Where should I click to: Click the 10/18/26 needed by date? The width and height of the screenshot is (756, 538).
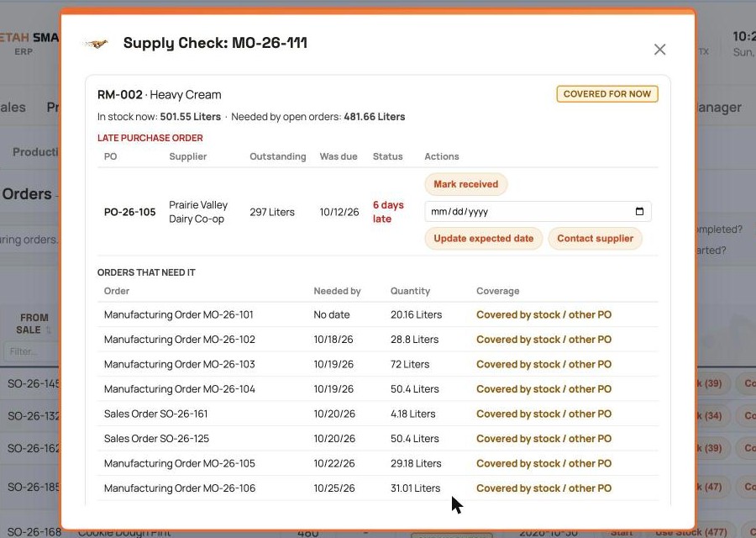[x=333, y=340]
